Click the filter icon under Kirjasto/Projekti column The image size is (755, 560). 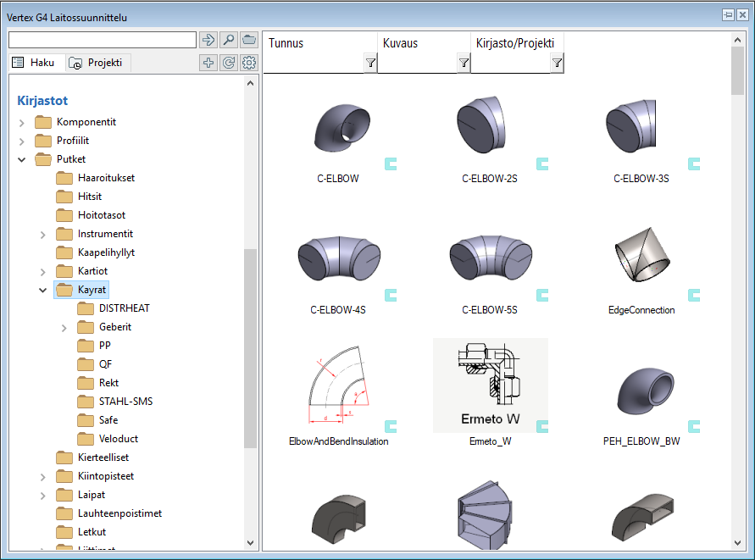point(557,64)
